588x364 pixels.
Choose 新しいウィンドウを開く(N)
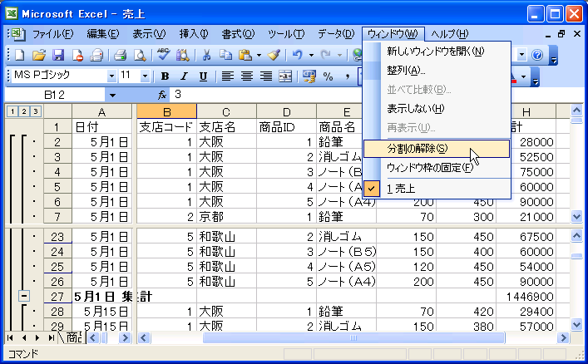(437, 51)
